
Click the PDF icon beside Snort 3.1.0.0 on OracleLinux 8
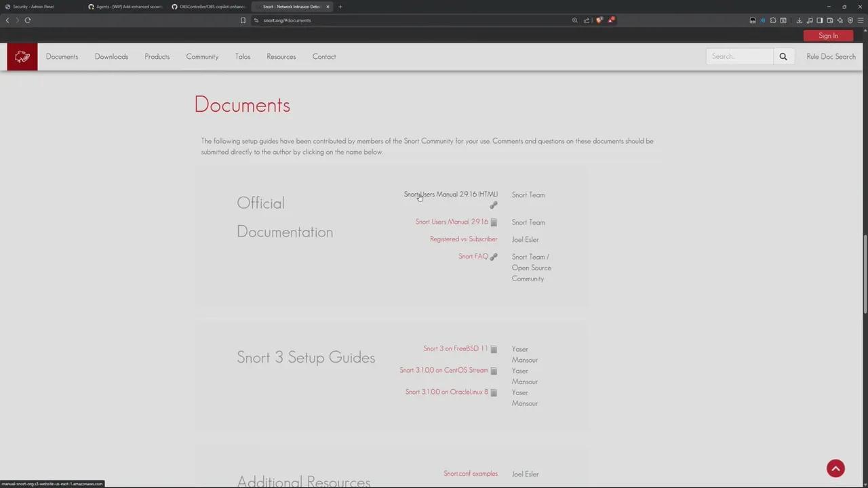click(494, 392)
